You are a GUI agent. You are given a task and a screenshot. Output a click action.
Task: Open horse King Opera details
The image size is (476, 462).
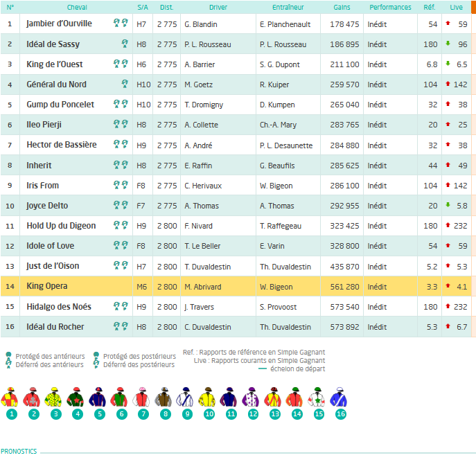click(47, 286)
